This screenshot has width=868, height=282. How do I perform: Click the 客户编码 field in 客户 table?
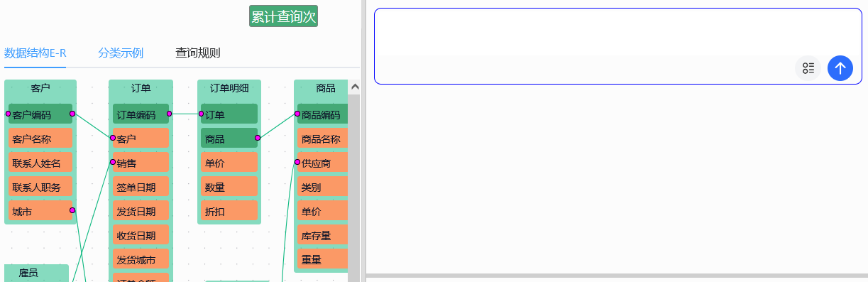[x=40, y=114]
